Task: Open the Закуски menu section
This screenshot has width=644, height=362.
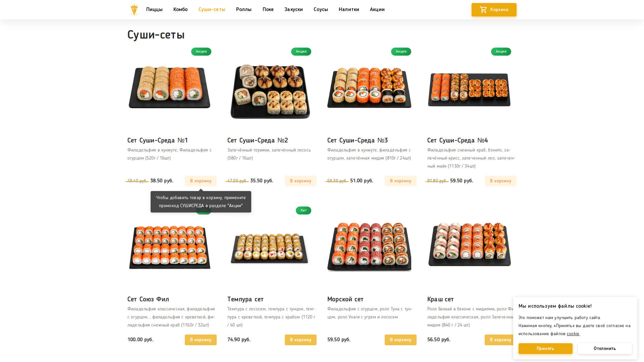Action: [x=293, y=9]
